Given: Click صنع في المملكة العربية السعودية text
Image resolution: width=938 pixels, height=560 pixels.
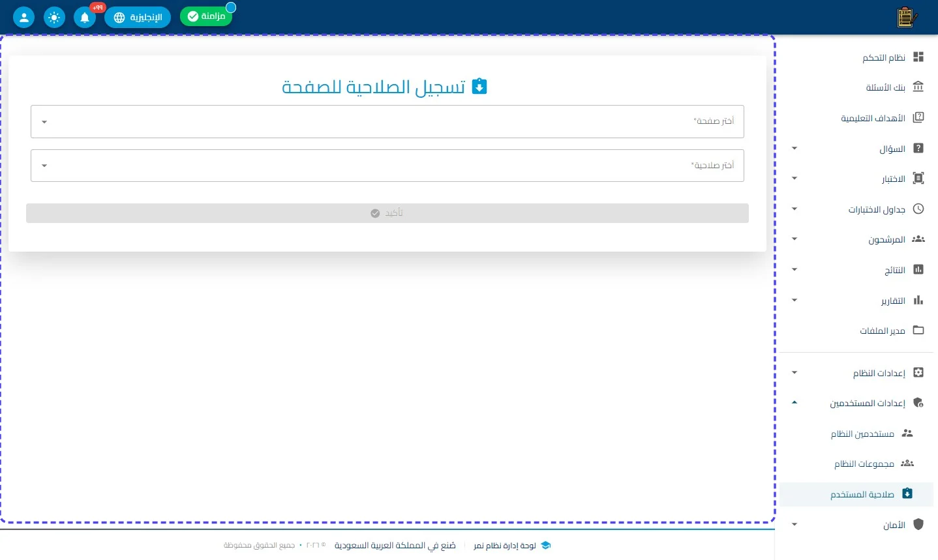Looking at the screenshot, I should (395, 545).
